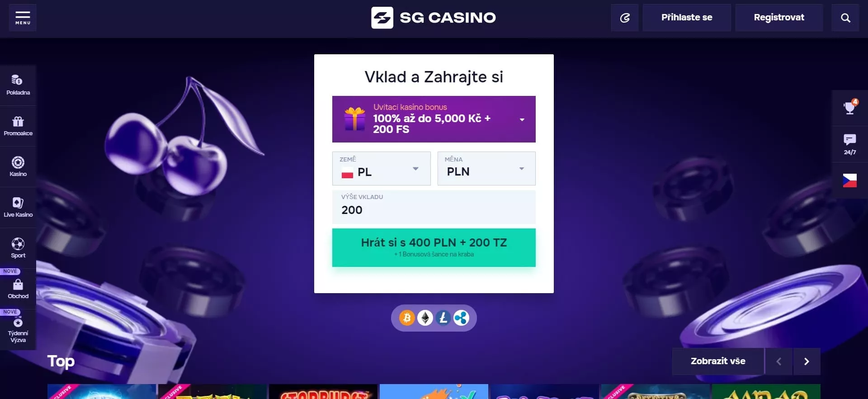
Task: Click the Czech flag language icon
Action: 850,180
